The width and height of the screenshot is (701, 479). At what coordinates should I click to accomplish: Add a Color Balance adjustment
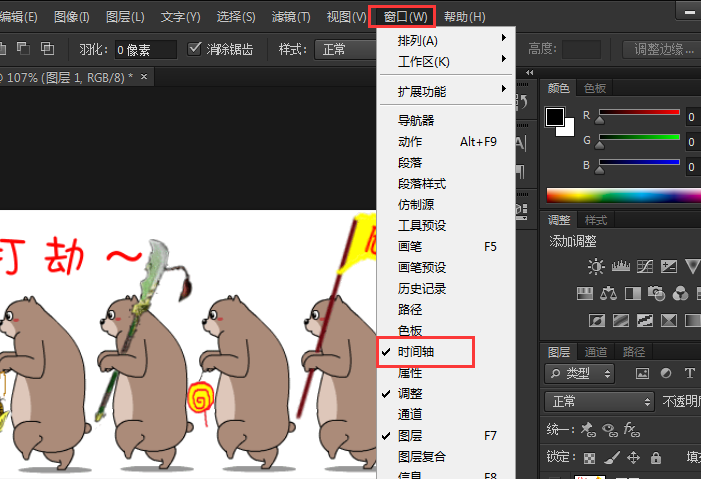click(x=608, y=293)
